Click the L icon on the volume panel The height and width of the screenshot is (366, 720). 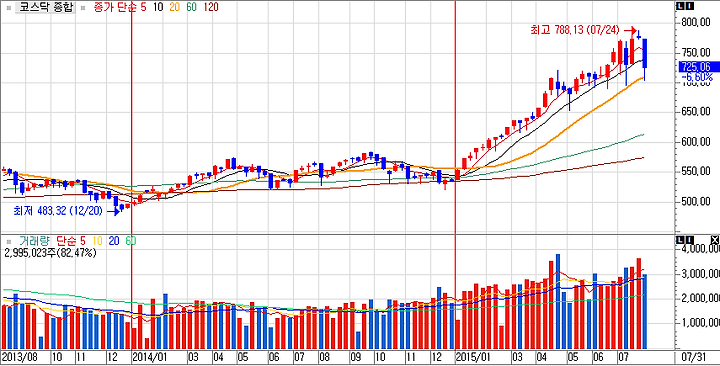tap(680, 240)
